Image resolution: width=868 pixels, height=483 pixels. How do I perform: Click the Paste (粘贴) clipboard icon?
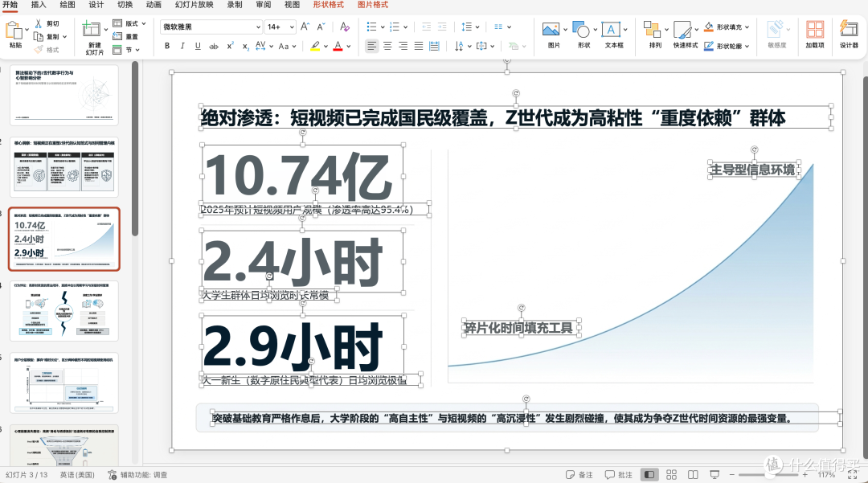pos(14,31)
